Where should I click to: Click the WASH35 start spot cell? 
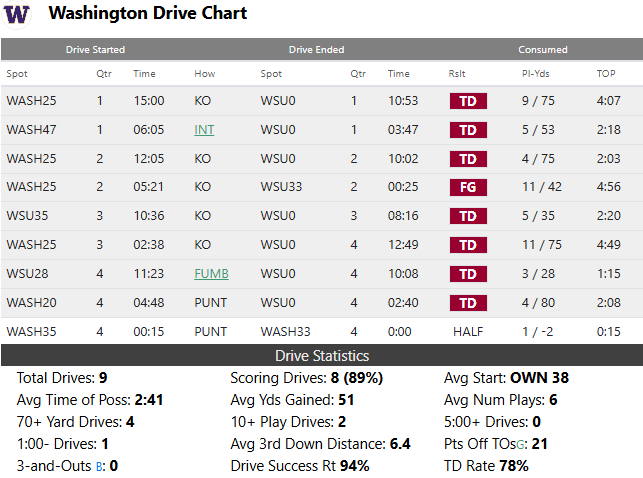pos(32,332)
